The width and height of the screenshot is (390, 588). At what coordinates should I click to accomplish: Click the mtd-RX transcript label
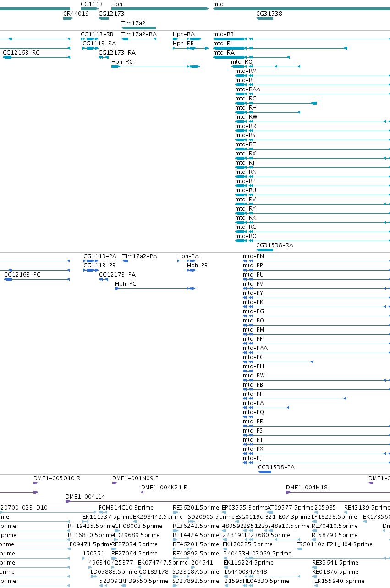[x=246, y=154]
